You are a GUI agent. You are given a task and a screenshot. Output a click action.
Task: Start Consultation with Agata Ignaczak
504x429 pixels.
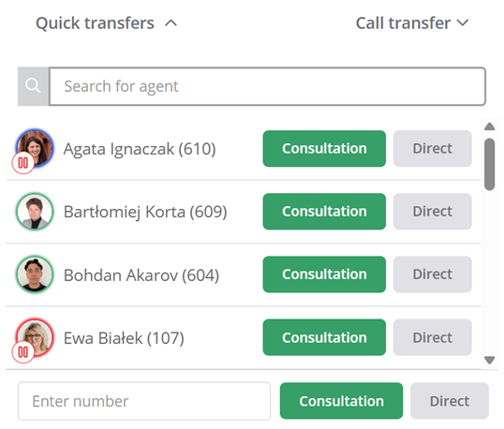324,148
